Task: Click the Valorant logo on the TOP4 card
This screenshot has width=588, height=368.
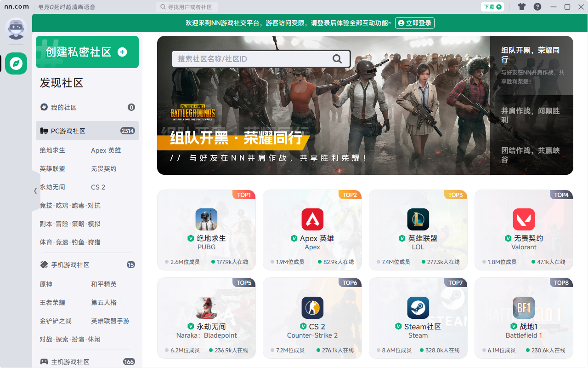Action: pos(523,219)
